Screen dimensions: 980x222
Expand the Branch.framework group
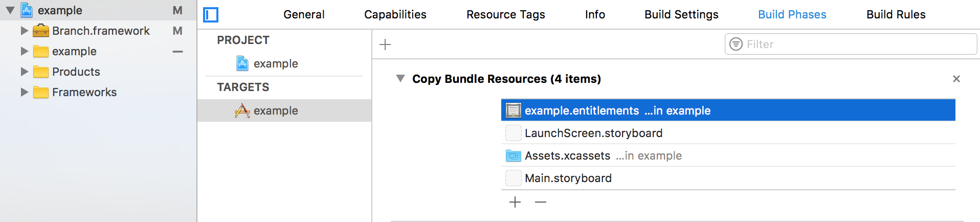pyautogui.click(x=24, y=31)
